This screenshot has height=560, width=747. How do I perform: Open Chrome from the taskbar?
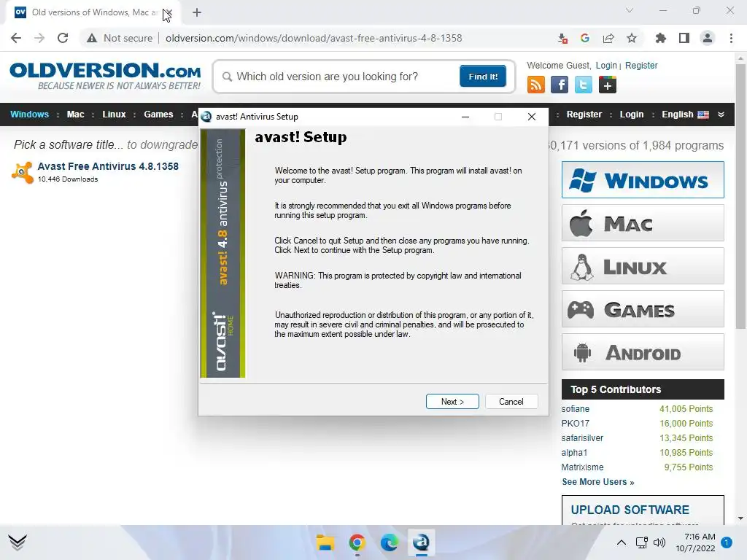[x=357, y=542]
